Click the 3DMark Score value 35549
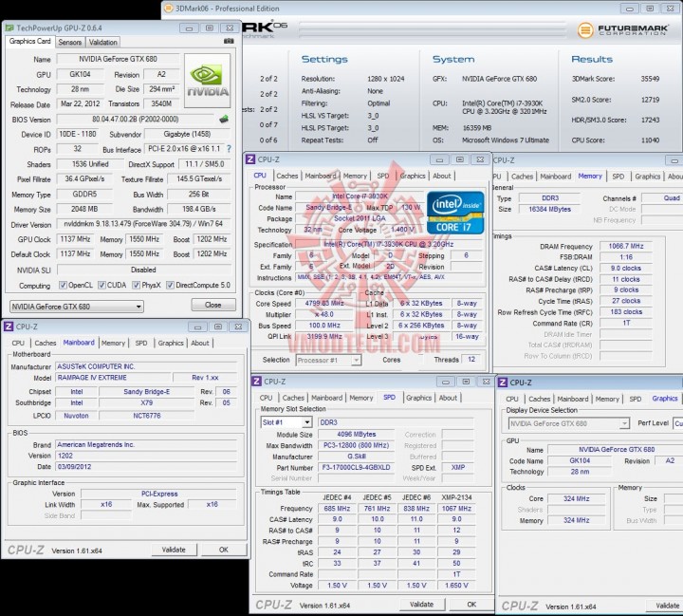 (x=650, y=79)
